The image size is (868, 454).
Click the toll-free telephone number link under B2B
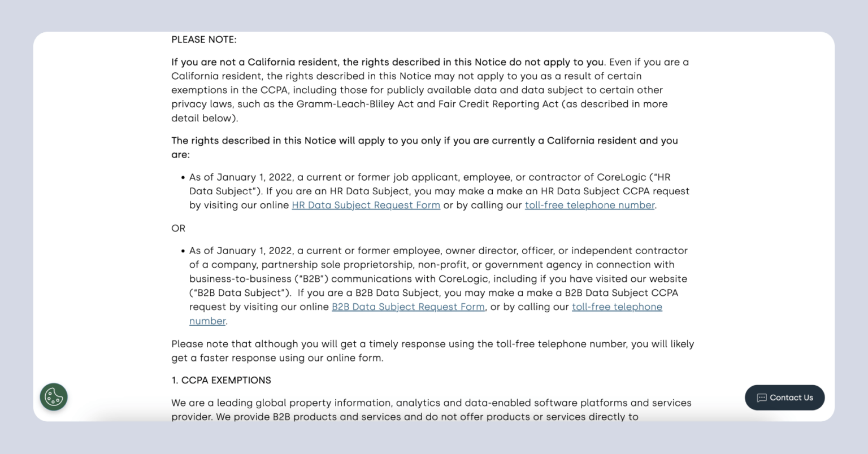tap(617, 307)
